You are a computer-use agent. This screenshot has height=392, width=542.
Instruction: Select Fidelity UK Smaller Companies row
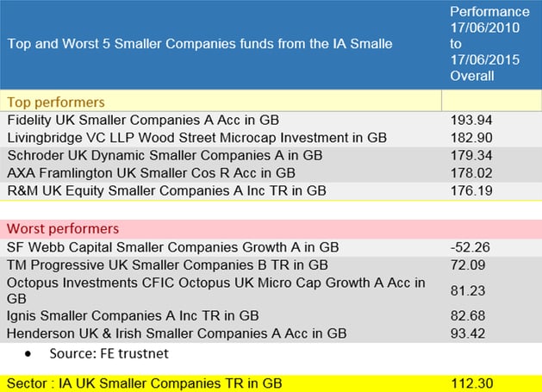(271, 120)
